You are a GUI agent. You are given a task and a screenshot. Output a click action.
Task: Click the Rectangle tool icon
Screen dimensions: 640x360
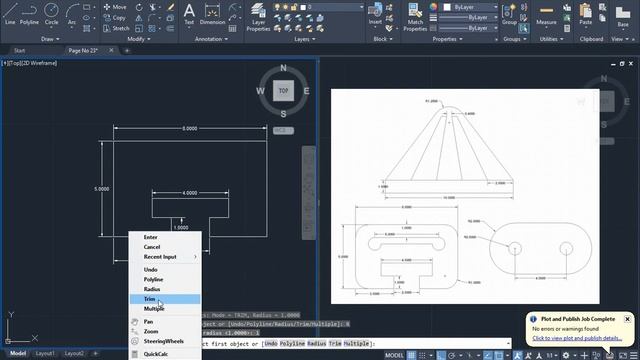point(87,7)
